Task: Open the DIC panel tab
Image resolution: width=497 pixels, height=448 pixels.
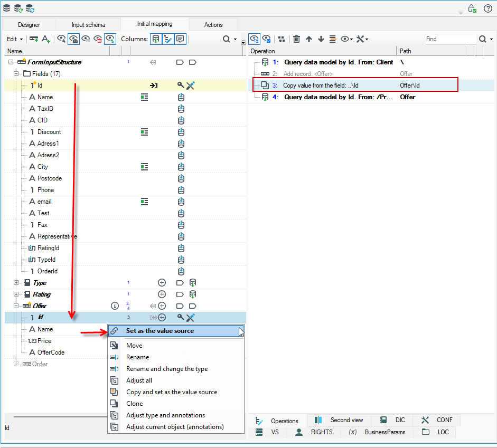Action: pyautogui.click(x=393, y=420)
